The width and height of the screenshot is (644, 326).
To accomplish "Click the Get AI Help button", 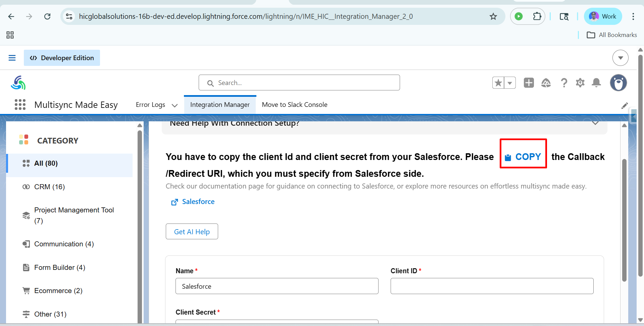I will click(x=192, y=232).
